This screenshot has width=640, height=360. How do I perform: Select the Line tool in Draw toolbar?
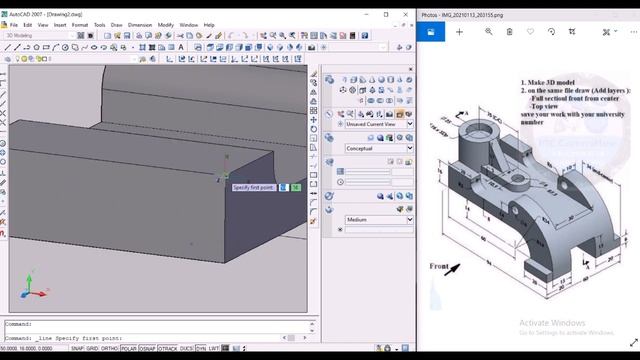tap(7, 47)
